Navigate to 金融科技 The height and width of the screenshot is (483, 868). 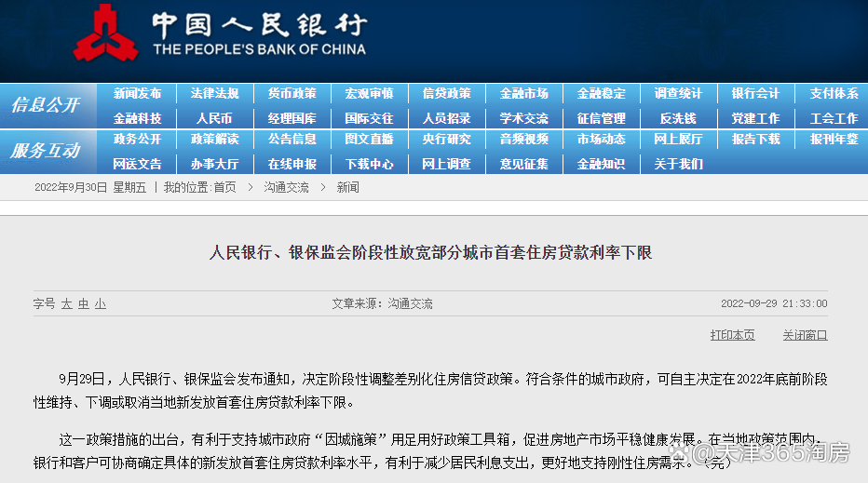137,118
